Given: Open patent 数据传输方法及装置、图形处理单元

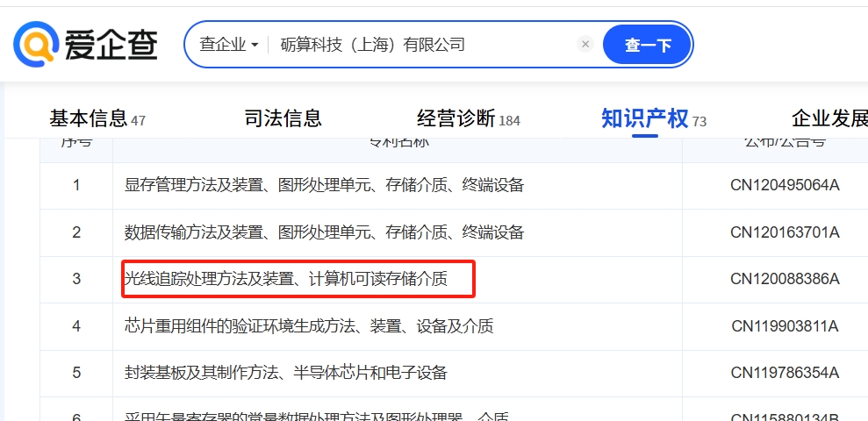Looking at the screenshot, I should [324, 232].
